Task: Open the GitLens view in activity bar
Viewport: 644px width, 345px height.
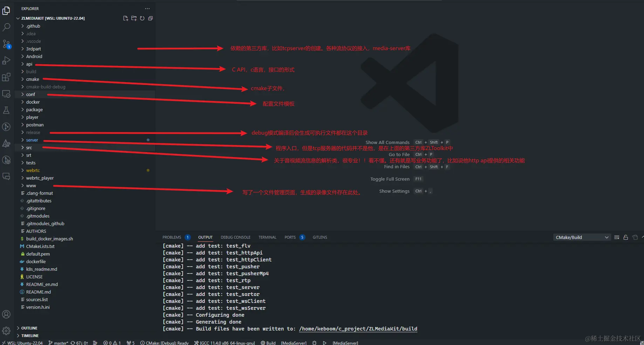Action: [6, 127]
